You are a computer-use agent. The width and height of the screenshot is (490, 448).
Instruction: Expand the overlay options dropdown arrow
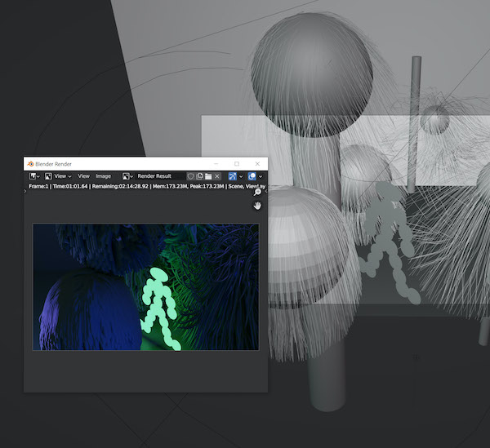(261, 176)
